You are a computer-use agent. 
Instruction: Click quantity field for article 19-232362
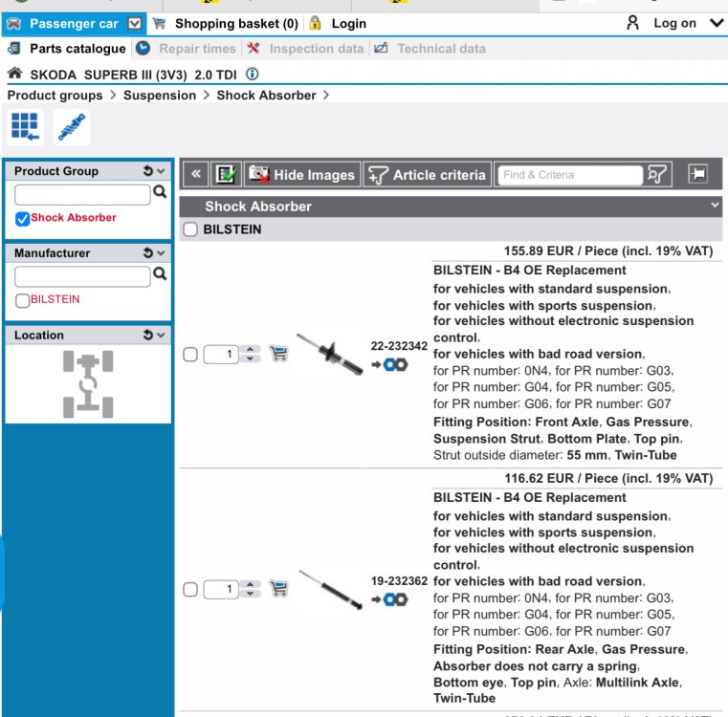pyautogui.click(x=221, y=590)
